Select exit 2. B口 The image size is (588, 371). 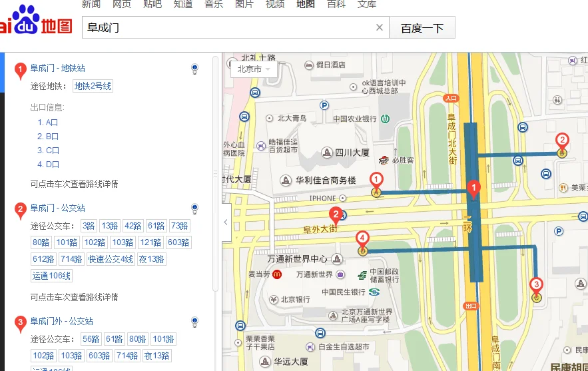click(x=48, y=136)
